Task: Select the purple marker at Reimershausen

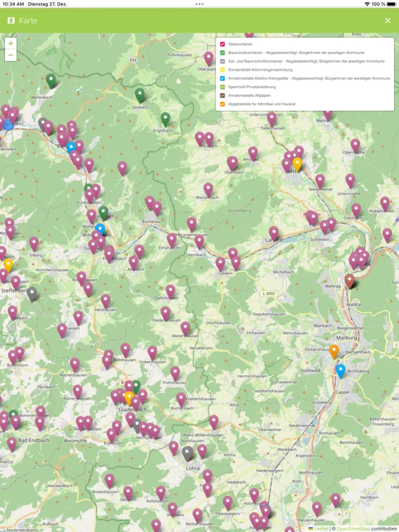Action: click(197, 515)
